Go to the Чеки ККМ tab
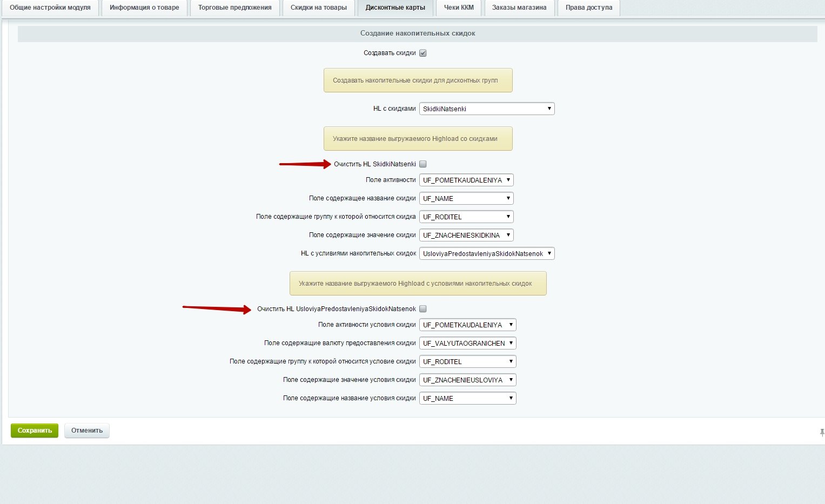This screenshot has height=504, width=825. (x=459, y=8)
